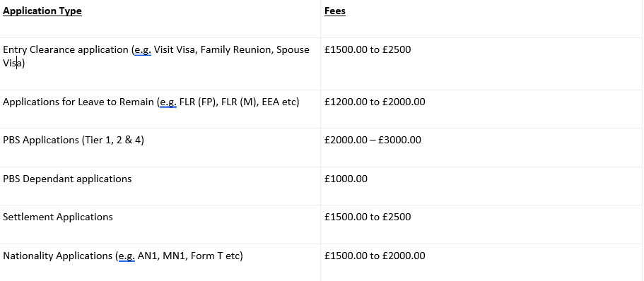Click the underlined e.g. in Entry Clearance row
The image size is (644, 281).
[x=143, y=50]
